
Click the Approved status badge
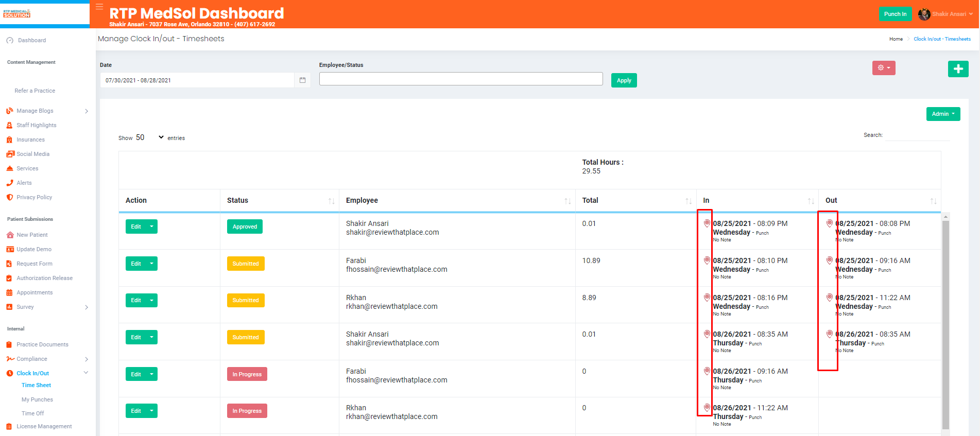click(x=245, y=226)
